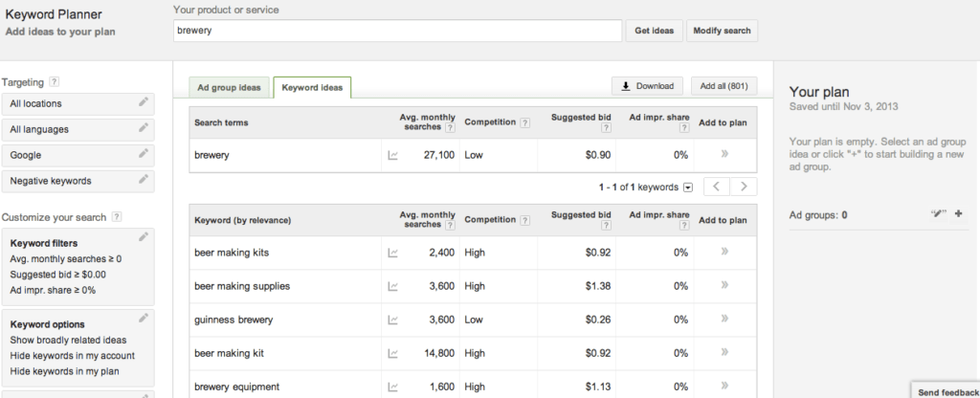Click Show broadly related ideas option

[x=68, y=340]
